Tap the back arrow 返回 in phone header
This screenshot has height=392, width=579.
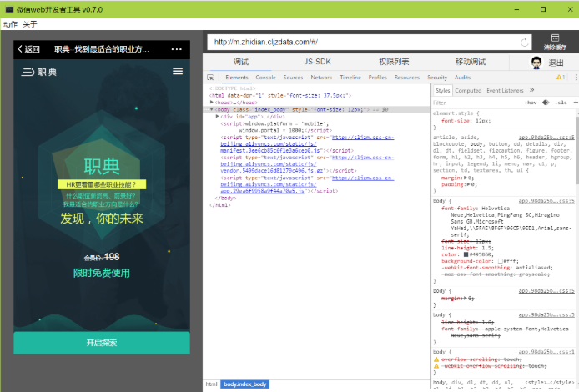[x=28, y=49]
